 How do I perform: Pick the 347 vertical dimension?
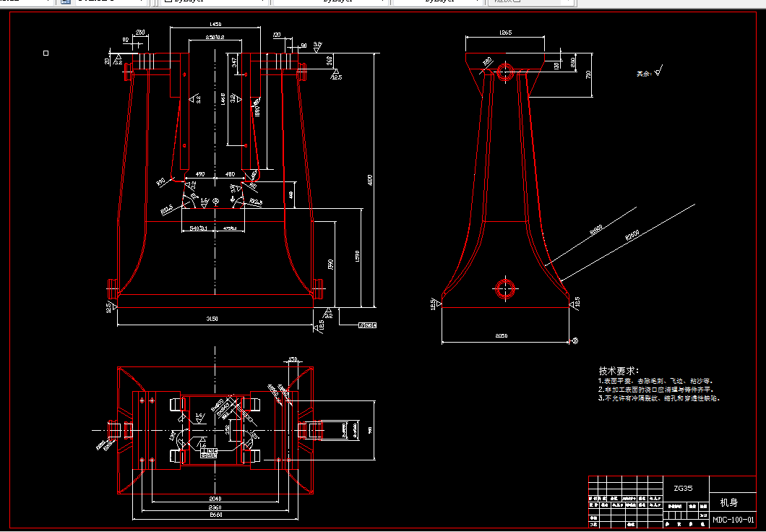234,63
